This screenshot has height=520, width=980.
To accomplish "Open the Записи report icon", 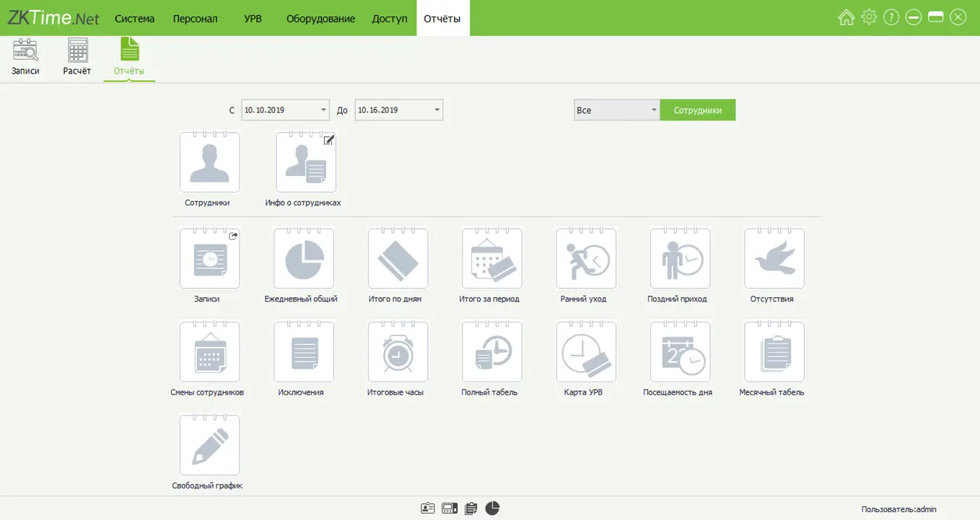I will click(209, 259).
